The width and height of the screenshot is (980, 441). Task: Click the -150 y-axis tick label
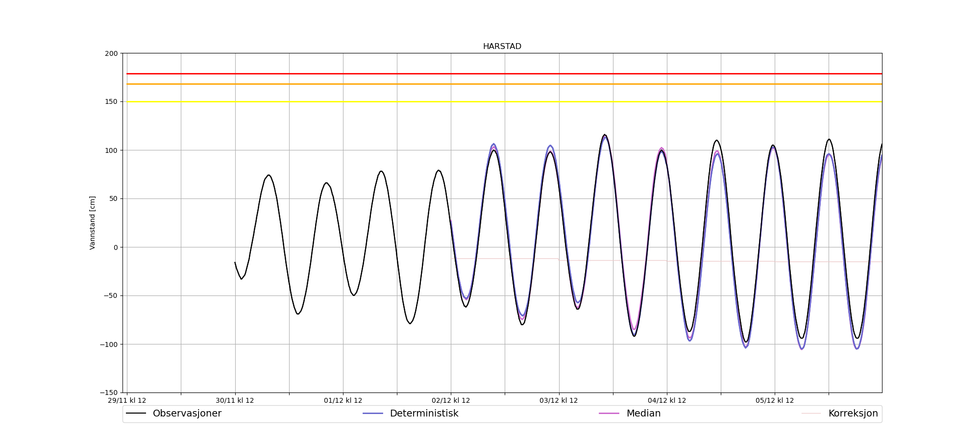pos(109,393)
